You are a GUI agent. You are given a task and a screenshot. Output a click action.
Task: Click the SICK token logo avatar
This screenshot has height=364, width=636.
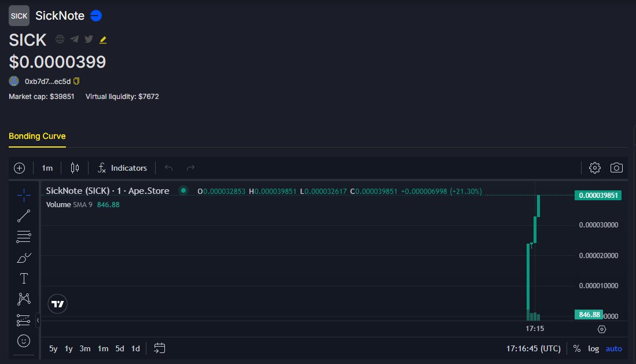19,16
